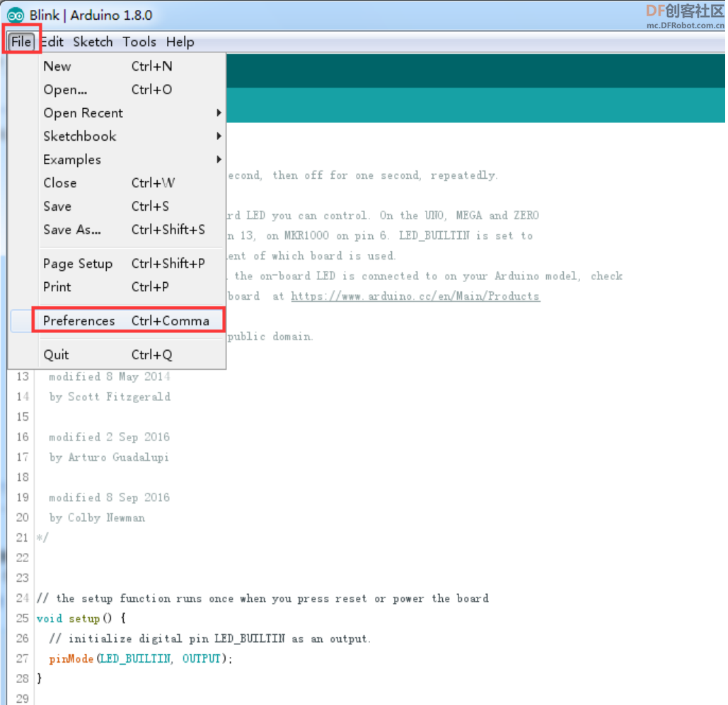This screenshot has height=705, width=728.
Task: Click line number 13 in the gutter
Action: [23, 376]
